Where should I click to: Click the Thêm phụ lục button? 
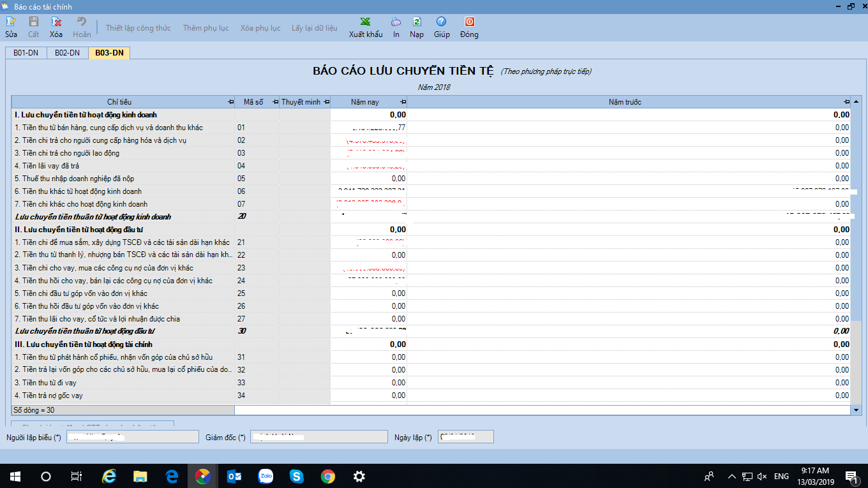tap(206, 28)
